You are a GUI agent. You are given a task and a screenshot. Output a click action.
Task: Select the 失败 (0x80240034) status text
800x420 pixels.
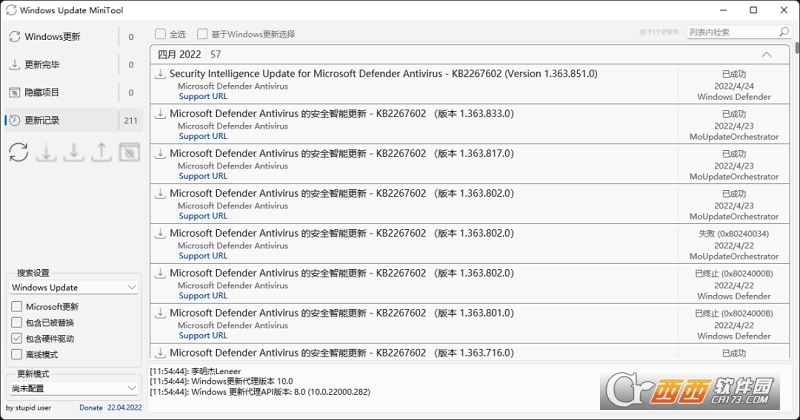point(734,234)
